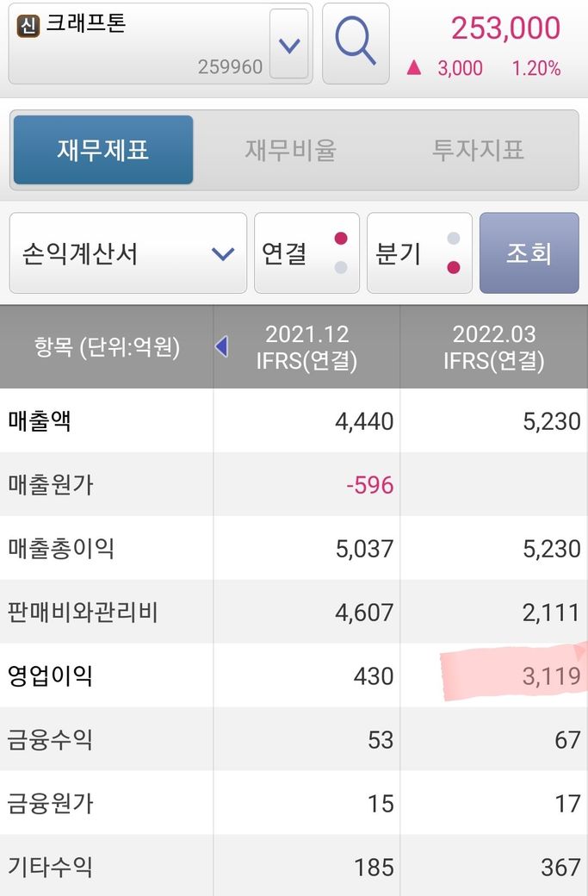Click the pink highlighted 3,119 operating profit

tap(551, 676)
